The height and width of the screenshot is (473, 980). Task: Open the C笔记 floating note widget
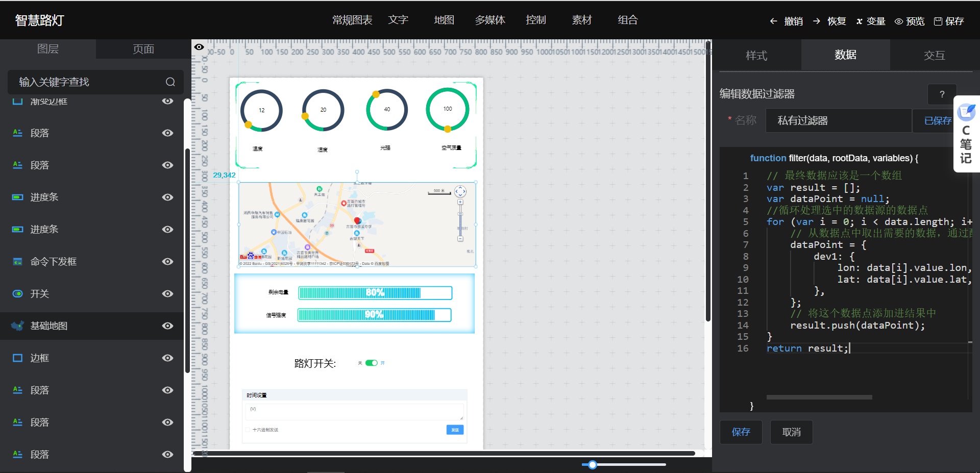pyautogui.click(x=966, y=134)
